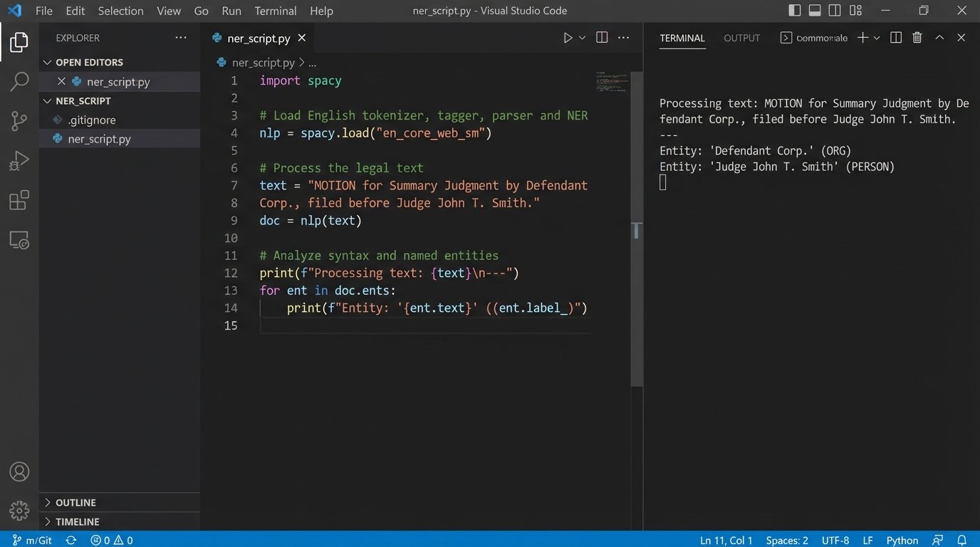
Task: Open the Search view in activity bar
Action: coord(19,82)
